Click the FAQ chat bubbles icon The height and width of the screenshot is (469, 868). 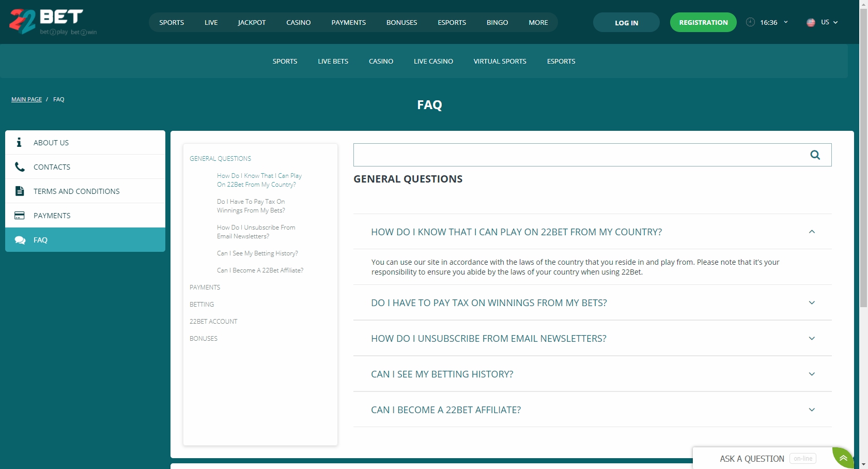20,240
